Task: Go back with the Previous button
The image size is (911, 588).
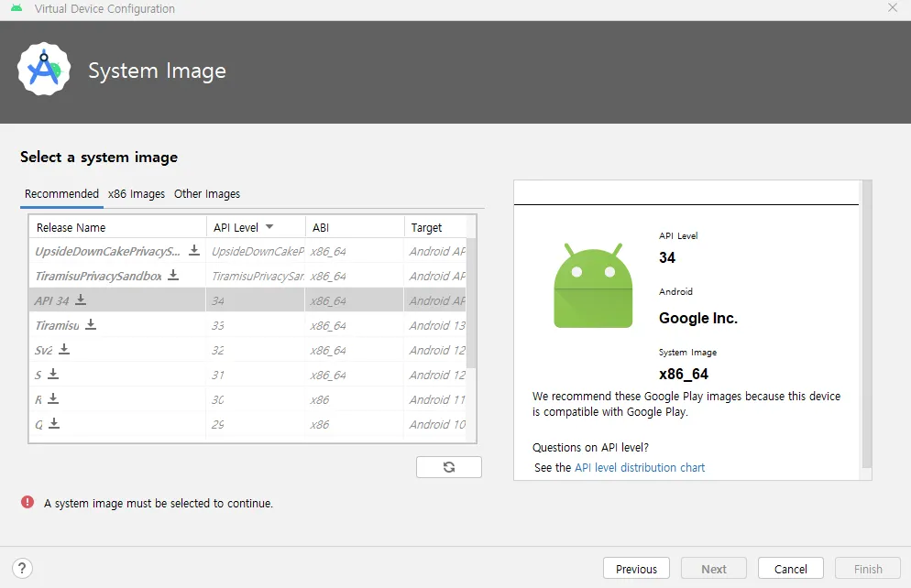Action: coord(636,569)
